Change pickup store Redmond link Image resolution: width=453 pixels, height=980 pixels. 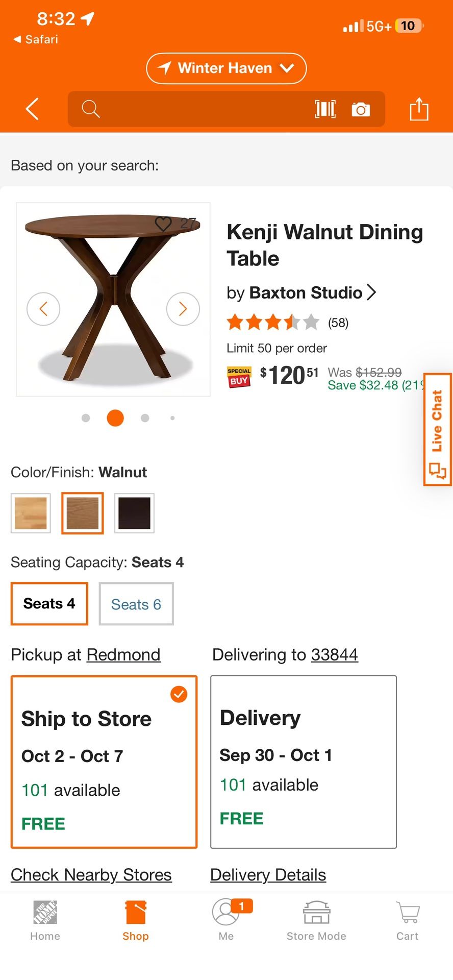(123, 654)
